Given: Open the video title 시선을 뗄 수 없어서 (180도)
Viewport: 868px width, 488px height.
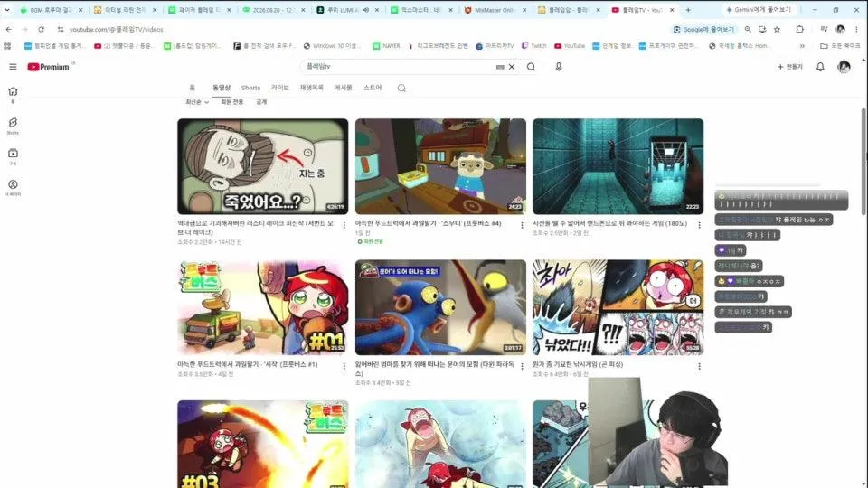Looking at the screenshot, I should pyautogui.click(x=609, y=223).
